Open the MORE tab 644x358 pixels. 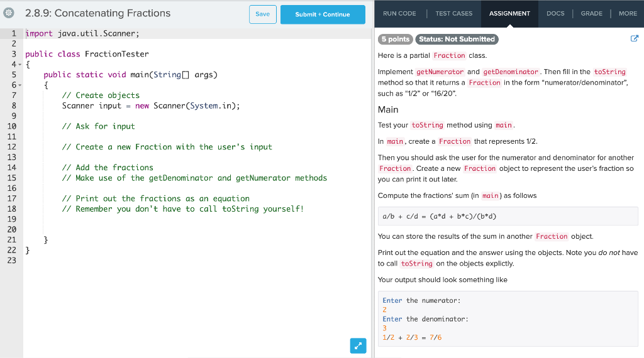point(628,14)
